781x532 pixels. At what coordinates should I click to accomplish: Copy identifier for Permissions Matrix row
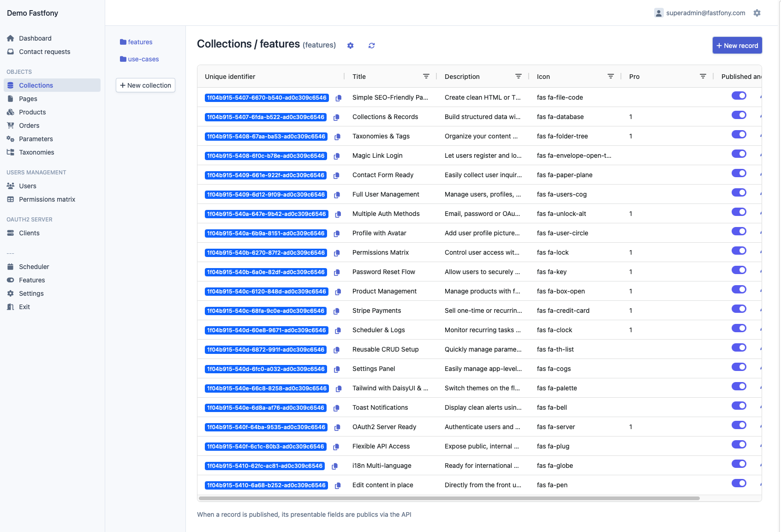coord(337,253)
